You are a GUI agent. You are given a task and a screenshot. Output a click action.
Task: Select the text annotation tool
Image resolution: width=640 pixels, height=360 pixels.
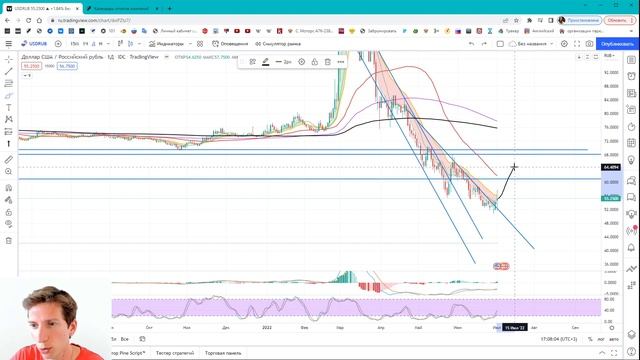[9, 107]
